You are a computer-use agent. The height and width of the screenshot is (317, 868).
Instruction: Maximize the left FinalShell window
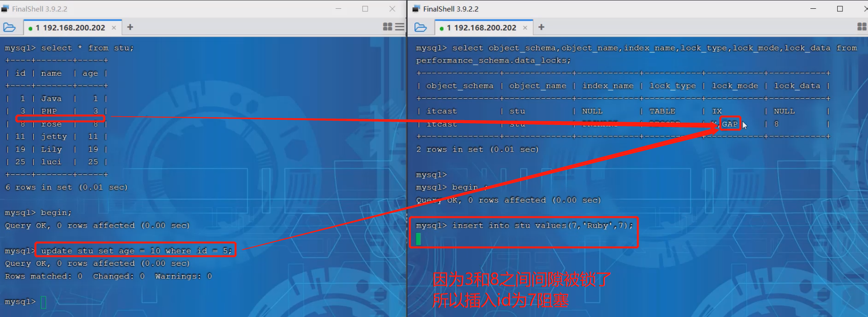pos(365,9)
